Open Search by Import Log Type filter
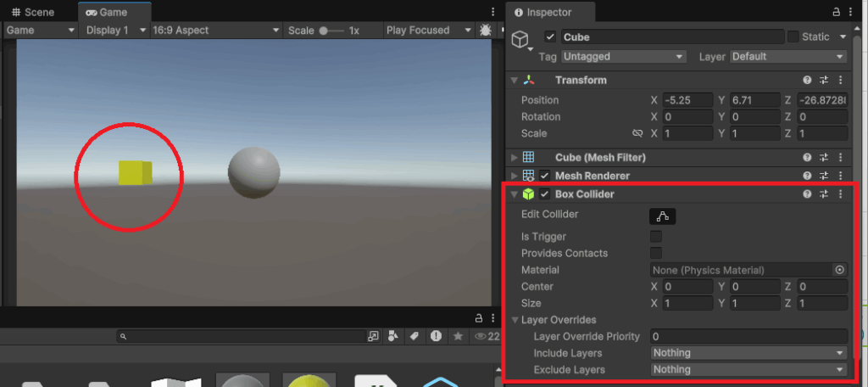 point(437,336)
